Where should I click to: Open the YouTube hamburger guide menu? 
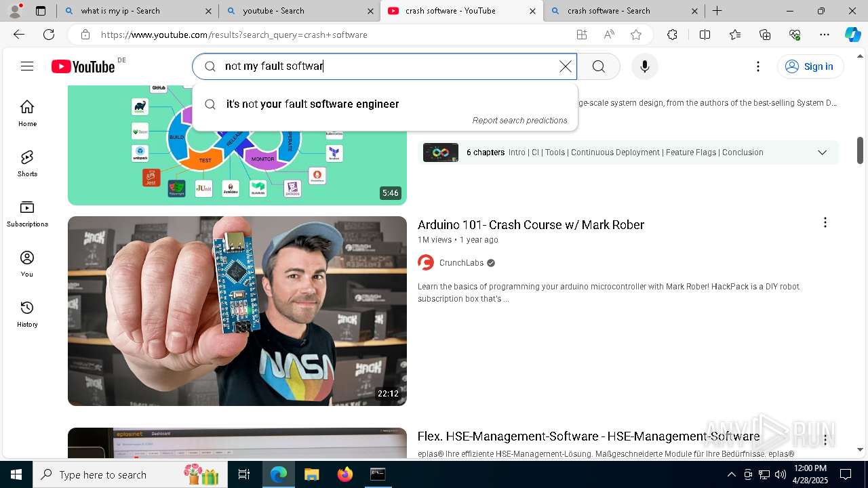27,66
